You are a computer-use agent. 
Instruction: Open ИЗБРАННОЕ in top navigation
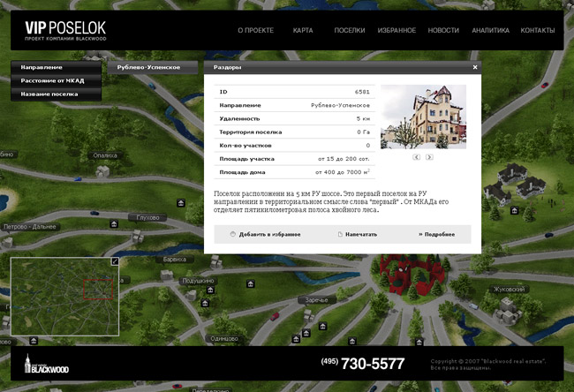397,30
